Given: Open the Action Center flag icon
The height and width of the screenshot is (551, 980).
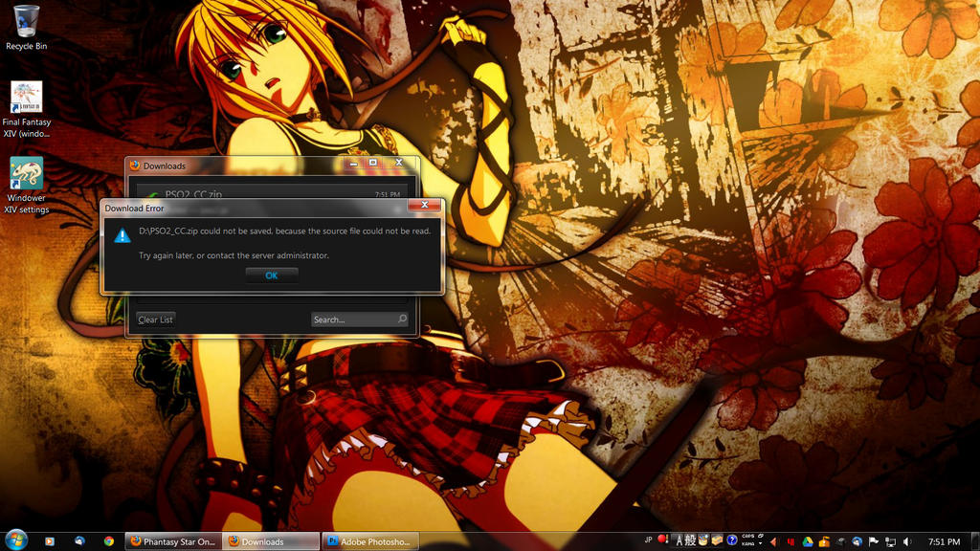Looking at the screenshot, I should coord(874,541).
